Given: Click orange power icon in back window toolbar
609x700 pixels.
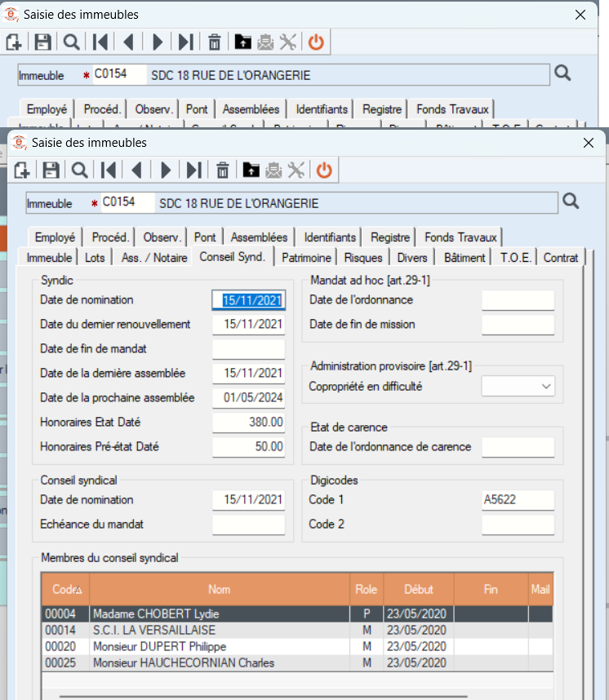Looking at the screenshot, I should point(316,42).
